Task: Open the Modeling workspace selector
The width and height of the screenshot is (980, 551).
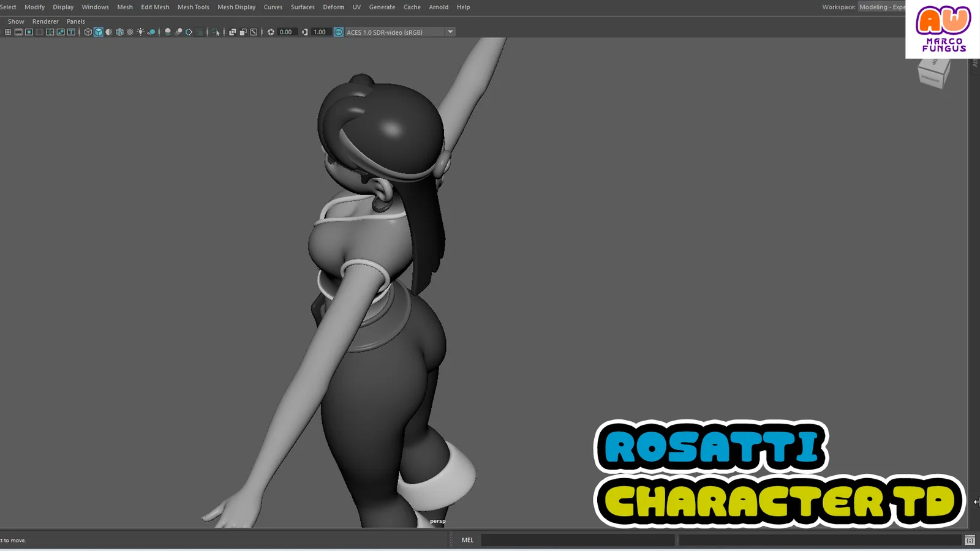Action: (882, 7)
